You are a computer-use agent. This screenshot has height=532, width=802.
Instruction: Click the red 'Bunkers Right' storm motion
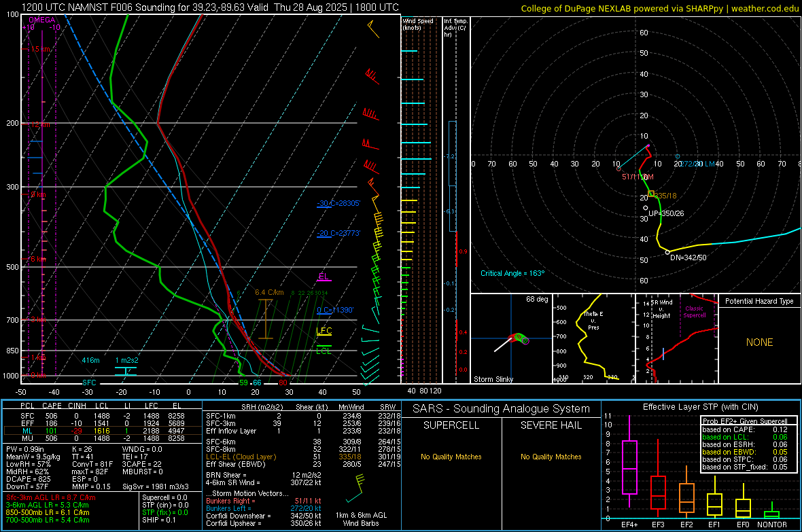point(264,501)
